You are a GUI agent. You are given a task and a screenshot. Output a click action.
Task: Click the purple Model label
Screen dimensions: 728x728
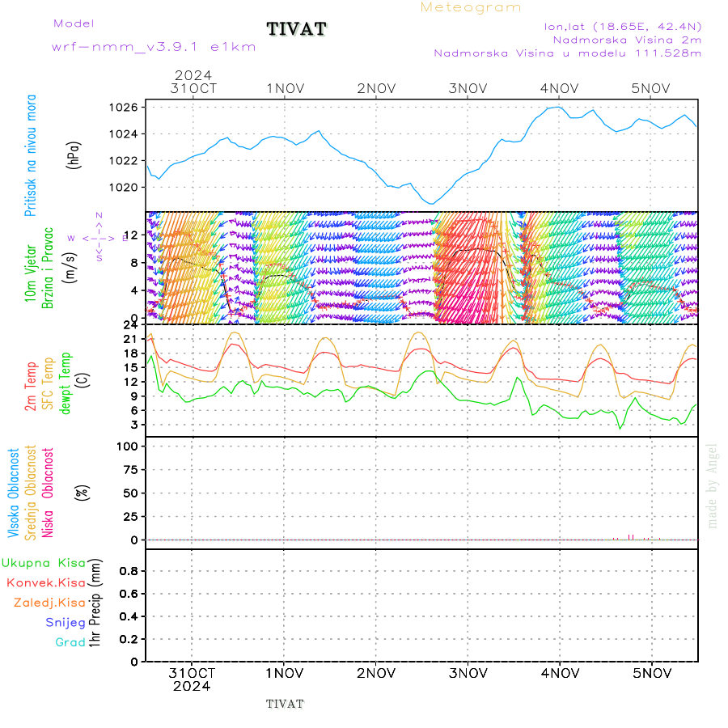pyautogui.click(x=74, y=23)
